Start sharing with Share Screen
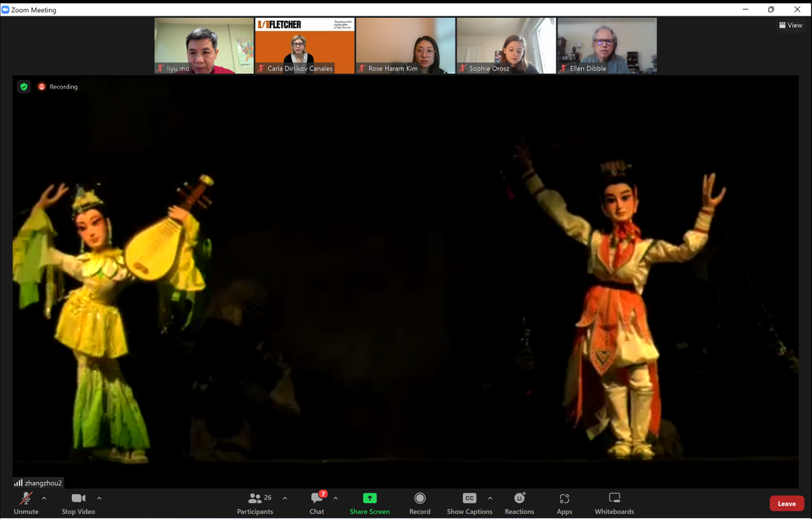This screenshot has width=812, height=519. (x=370, y=503)
